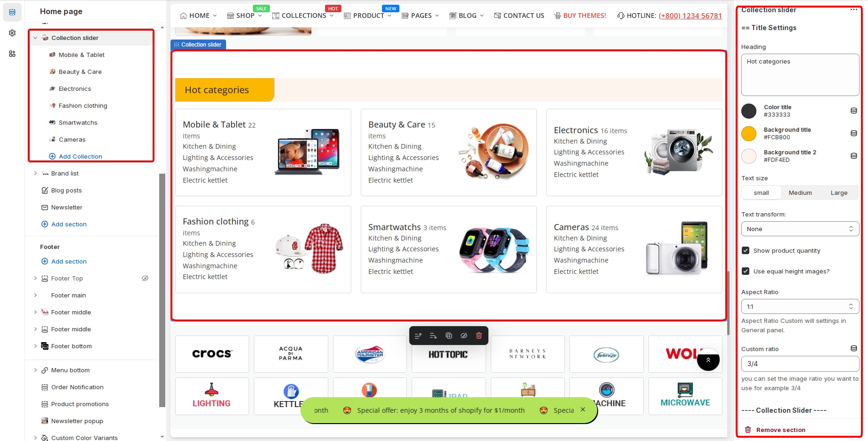Toggle the Show product quantity checkbox
Screen dimensions: 868x441
[x=746, y=251]
